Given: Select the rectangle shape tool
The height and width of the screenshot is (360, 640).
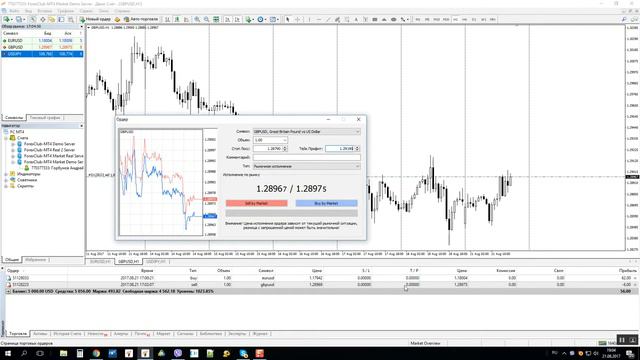Looking at the screenshot, I should [375, 19].
